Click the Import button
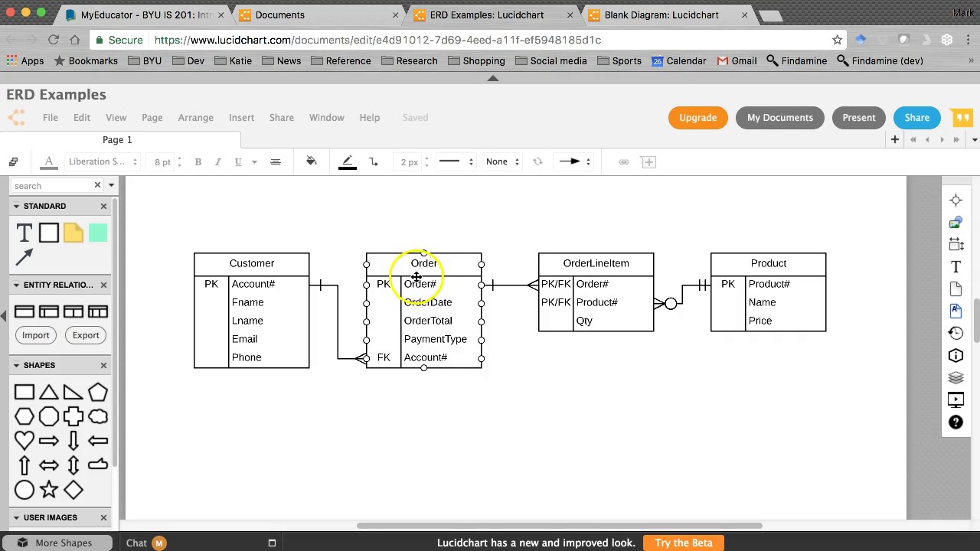This screenshot has height=551, width=980. [x=36, y=335]
